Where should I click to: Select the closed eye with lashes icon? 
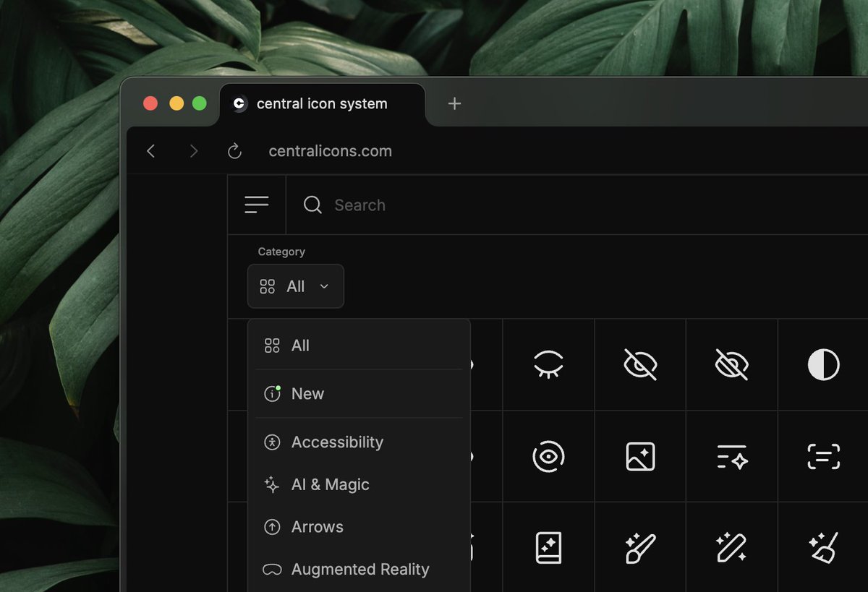click(548, 365)
